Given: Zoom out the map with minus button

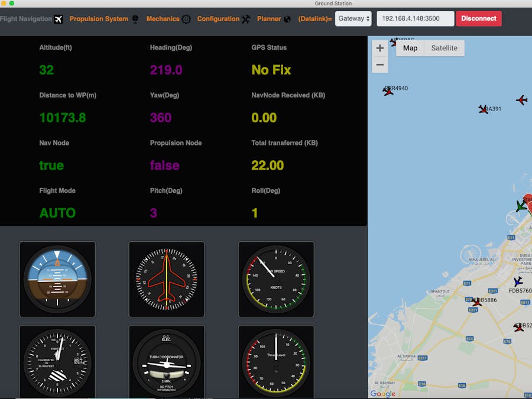Looking at the screenshot, I should (380, 64).
